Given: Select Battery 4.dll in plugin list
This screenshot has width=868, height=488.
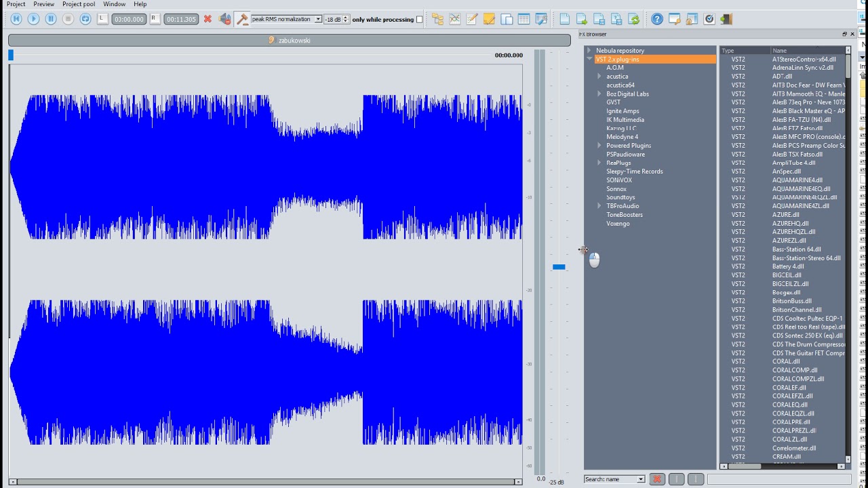Looking at the screenshot, I should point(788,267).
